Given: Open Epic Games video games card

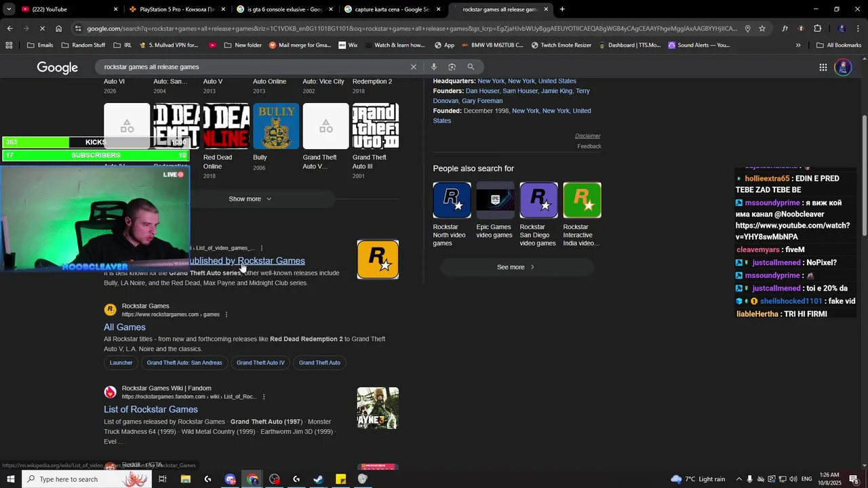Looking at the screenshot, I should 495,211.
